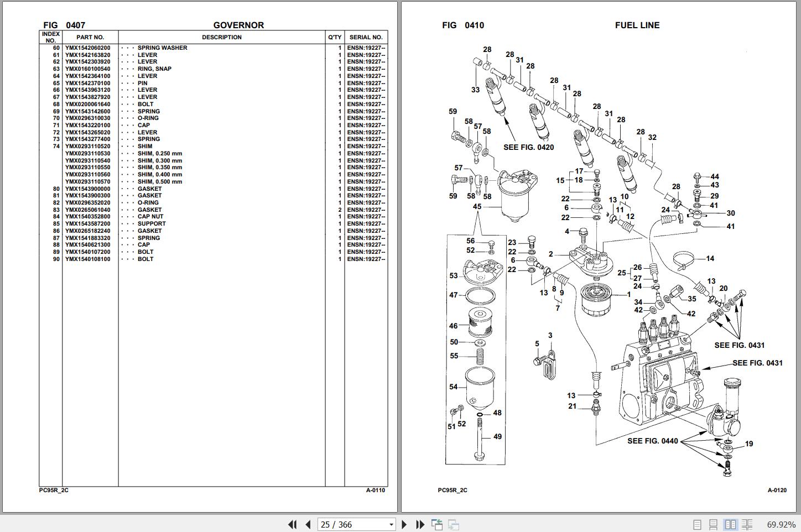Viewport: 801px width, 532px height.
Task: Click callout number 14 in diagram
Action: (710, 258)
